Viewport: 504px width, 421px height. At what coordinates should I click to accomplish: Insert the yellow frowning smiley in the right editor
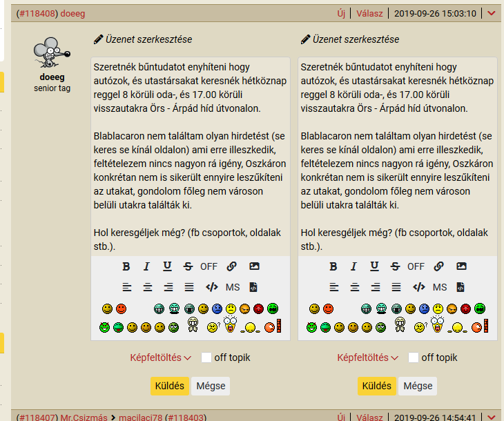438,309
